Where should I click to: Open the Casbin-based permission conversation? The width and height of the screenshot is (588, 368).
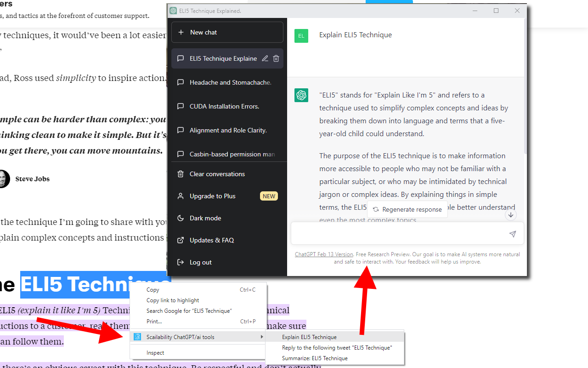(x=227, y=154)
